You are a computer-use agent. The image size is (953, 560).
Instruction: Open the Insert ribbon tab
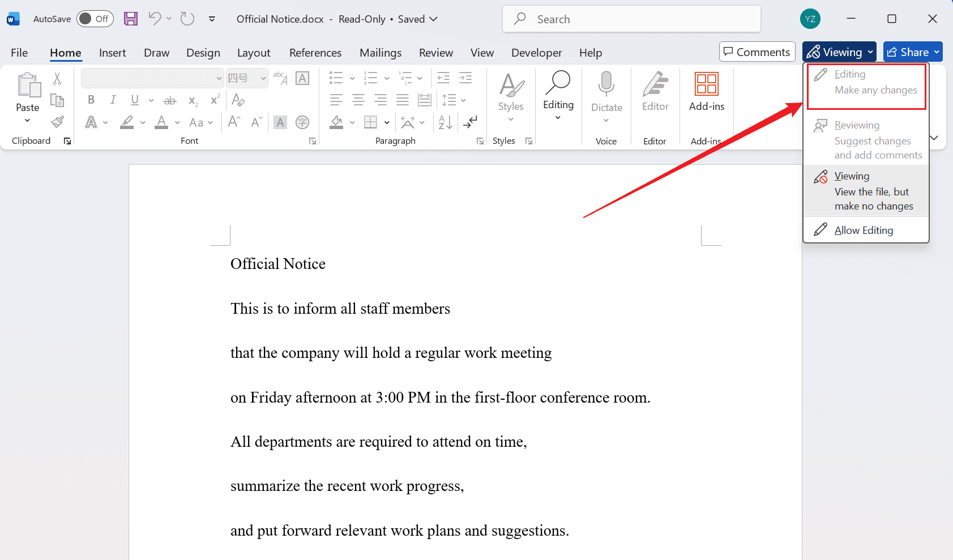pos(112,53)
